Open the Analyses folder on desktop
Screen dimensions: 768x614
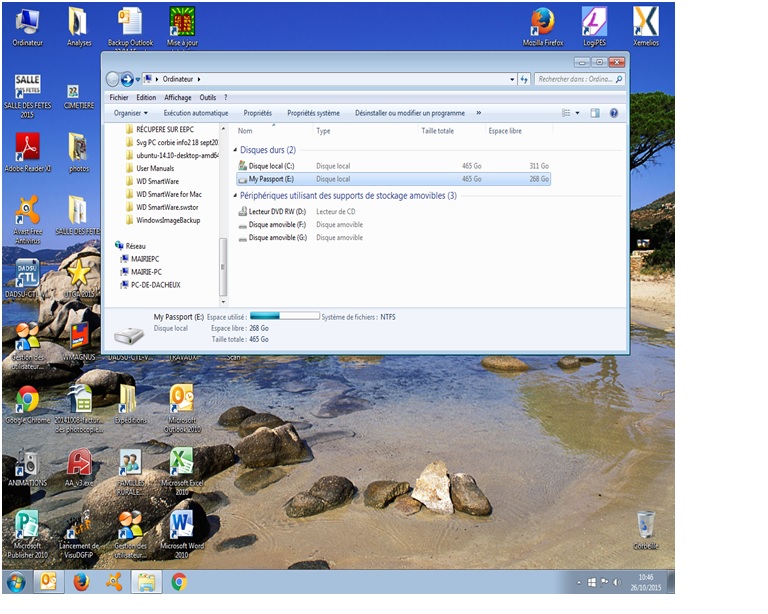coord(79,28)
